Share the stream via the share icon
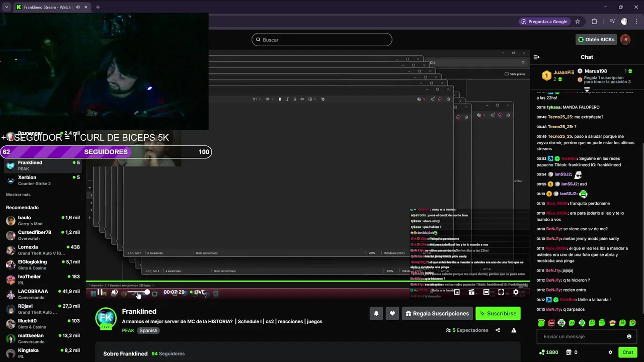The height and width of the screenshot is (362, 644). tap(498, 330)
